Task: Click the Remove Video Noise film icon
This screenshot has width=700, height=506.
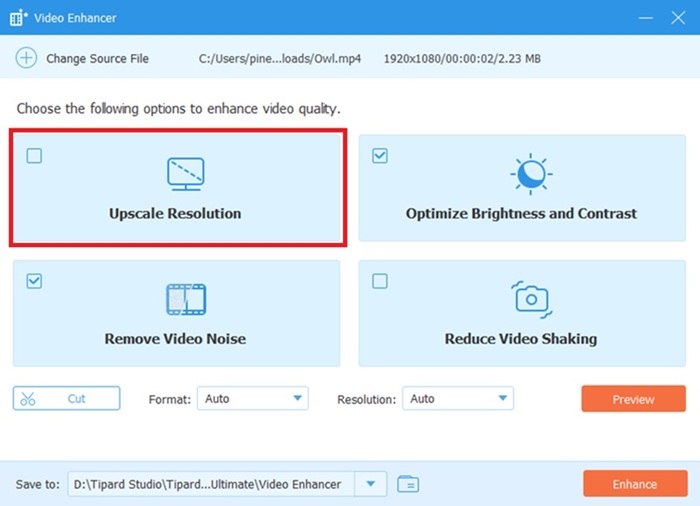Action: [x=185, y=298]
